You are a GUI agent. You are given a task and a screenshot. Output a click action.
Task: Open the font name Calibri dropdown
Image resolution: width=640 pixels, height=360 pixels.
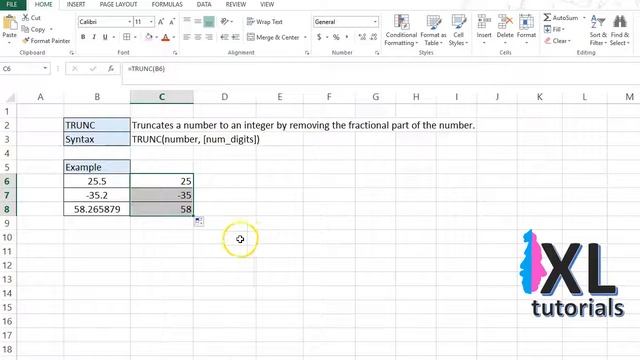(129, 22)
